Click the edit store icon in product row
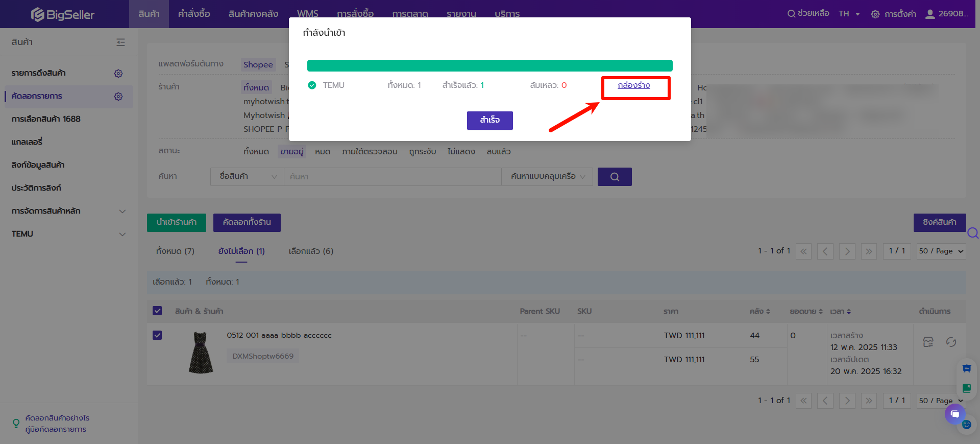980x444 pixels. click(x=928, y=342)
